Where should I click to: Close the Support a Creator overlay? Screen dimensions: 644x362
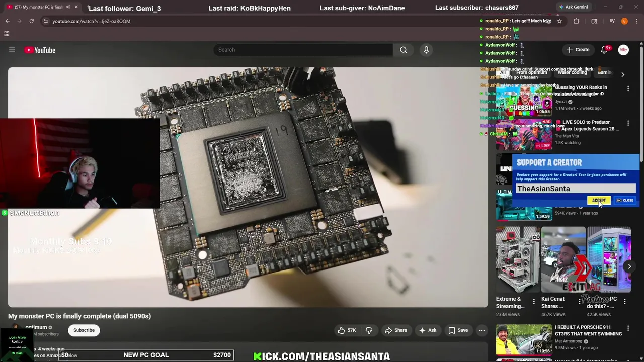(625, 200)
